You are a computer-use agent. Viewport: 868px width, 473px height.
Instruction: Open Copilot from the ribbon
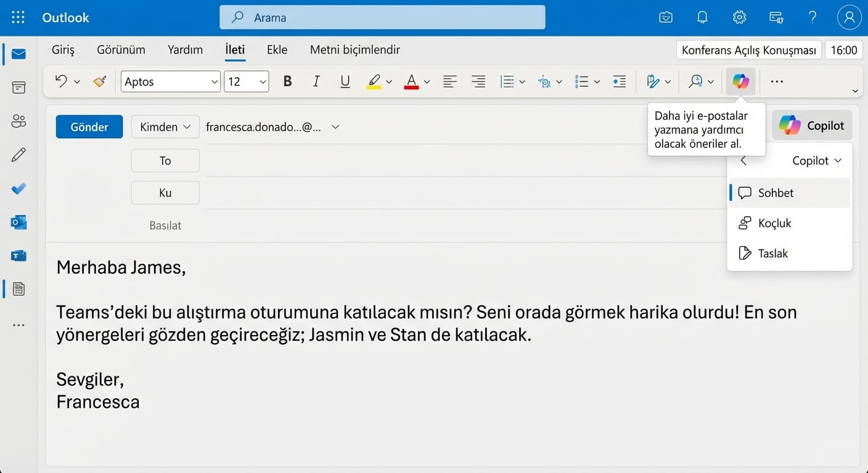click(740, 81)
